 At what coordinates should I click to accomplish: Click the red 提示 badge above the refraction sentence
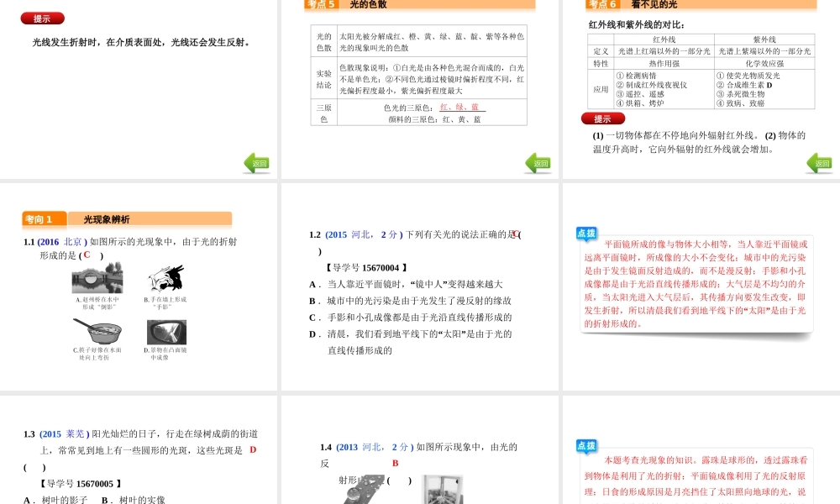(42, 18)
